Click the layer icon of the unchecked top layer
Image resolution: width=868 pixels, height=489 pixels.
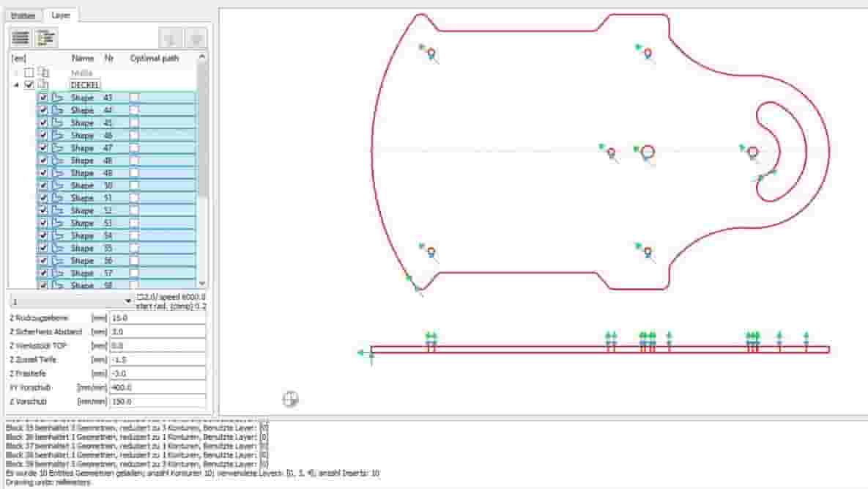(43, 73)
